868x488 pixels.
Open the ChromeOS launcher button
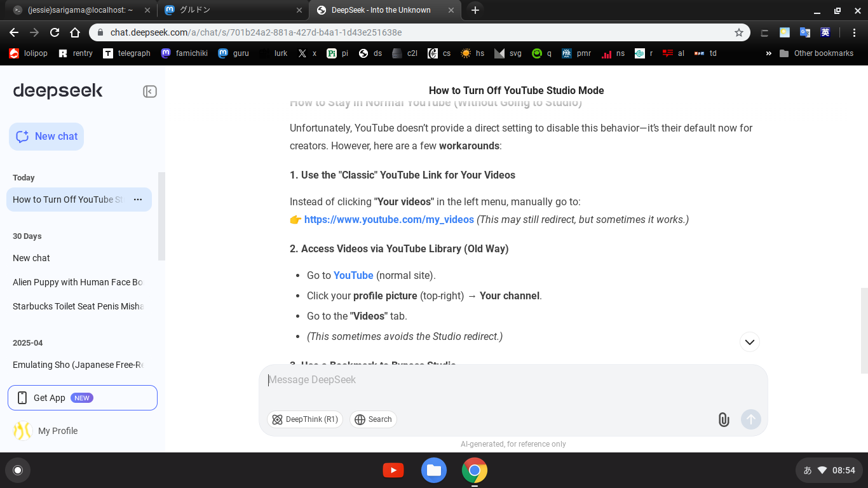coord(18,470)
